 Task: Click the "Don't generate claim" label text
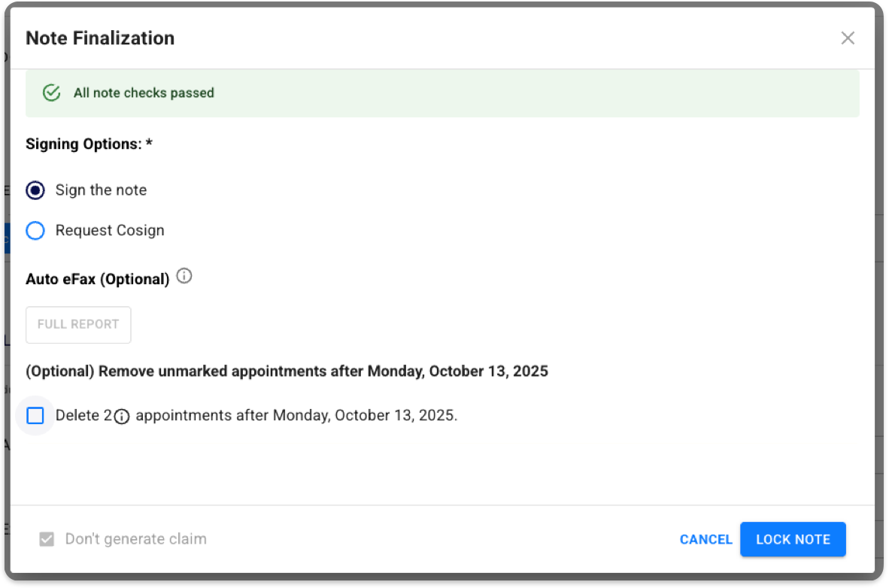[135, 539]
